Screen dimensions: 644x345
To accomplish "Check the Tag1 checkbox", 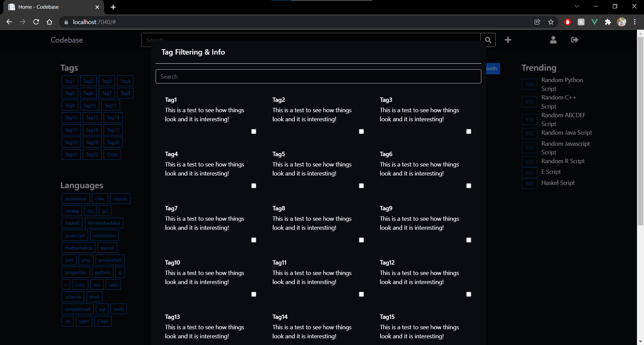I will point(254,132).
